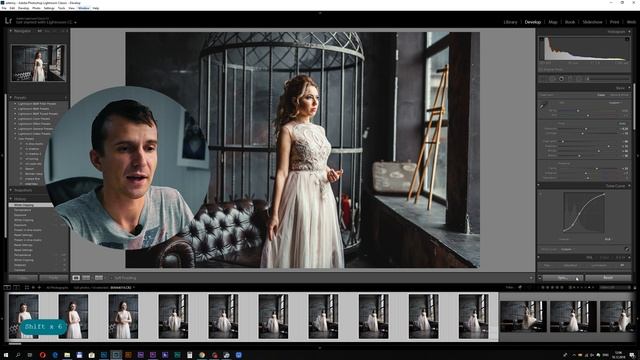Expand Lightroom Color Presets folder
The width and height of the screenshot is (640, 360).
coord(15,119)
